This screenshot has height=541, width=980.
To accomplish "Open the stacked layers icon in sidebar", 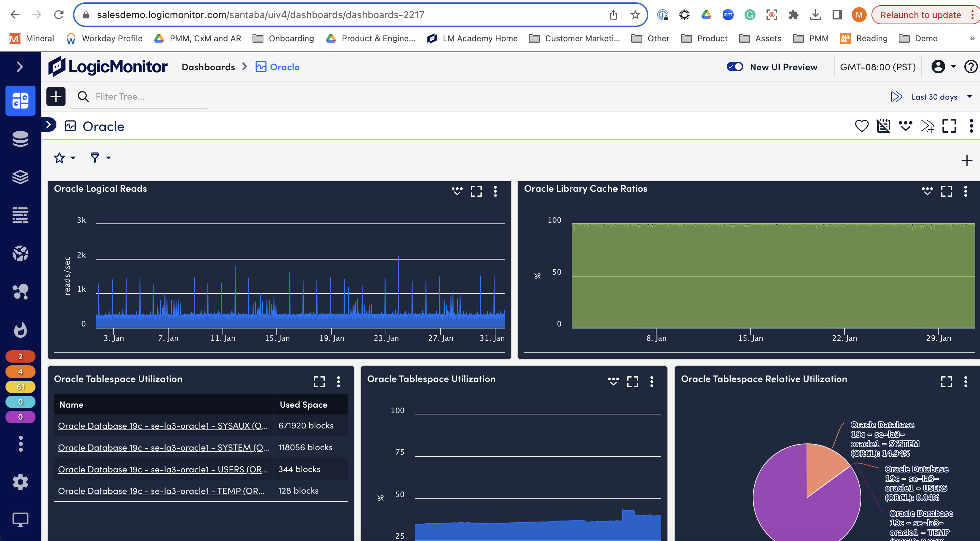I will 20,177.
